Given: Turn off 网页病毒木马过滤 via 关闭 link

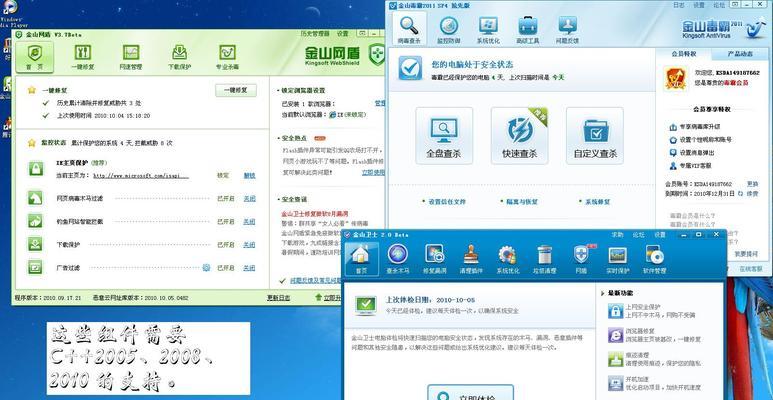Looking at the screenshot, I should coord(249,198).
